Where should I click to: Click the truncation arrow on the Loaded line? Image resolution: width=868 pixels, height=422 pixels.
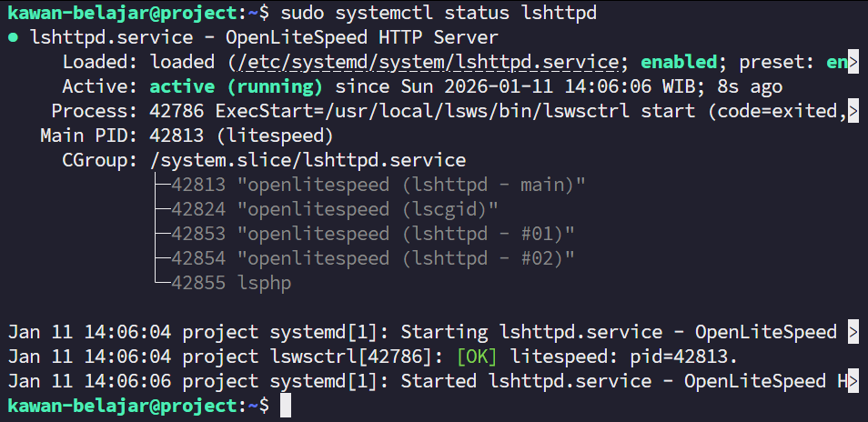point(853,63)
